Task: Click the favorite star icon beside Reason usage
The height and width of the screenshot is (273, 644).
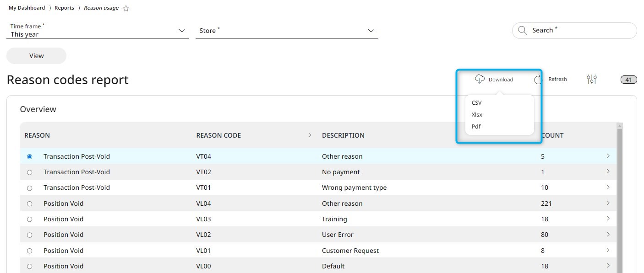Action: pos(126,8)
